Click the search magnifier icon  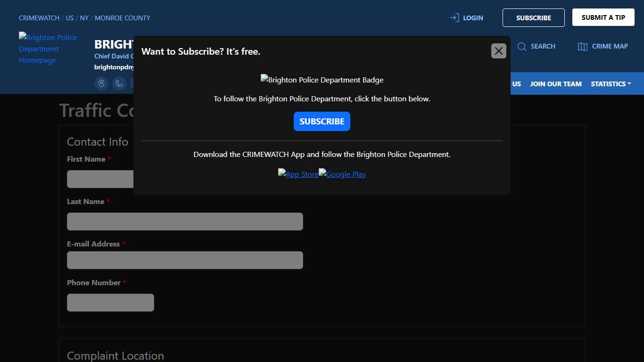pyautogui.click(x=522, y=46)
